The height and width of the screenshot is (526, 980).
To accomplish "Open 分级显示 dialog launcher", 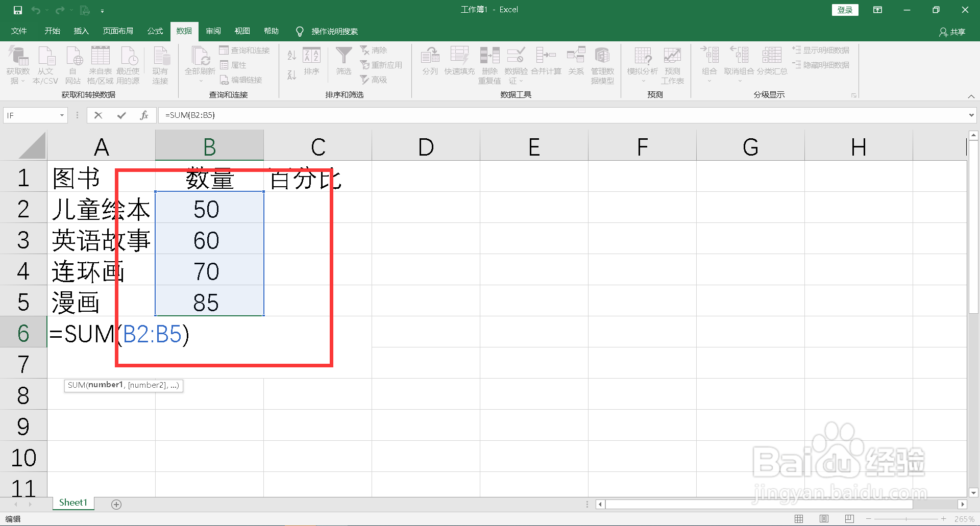I will [x=853, y=95].
